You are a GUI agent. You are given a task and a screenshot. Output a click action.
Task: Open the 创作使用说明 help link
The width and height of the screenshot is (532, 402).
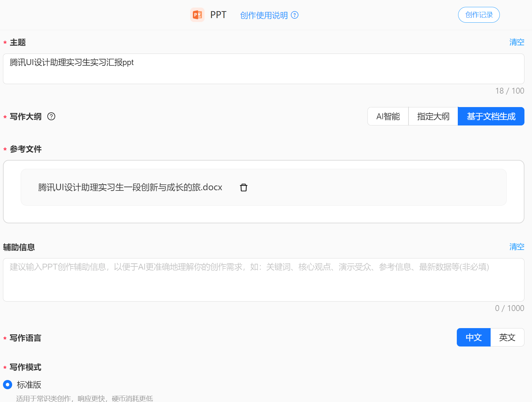(x=264, y=15)
